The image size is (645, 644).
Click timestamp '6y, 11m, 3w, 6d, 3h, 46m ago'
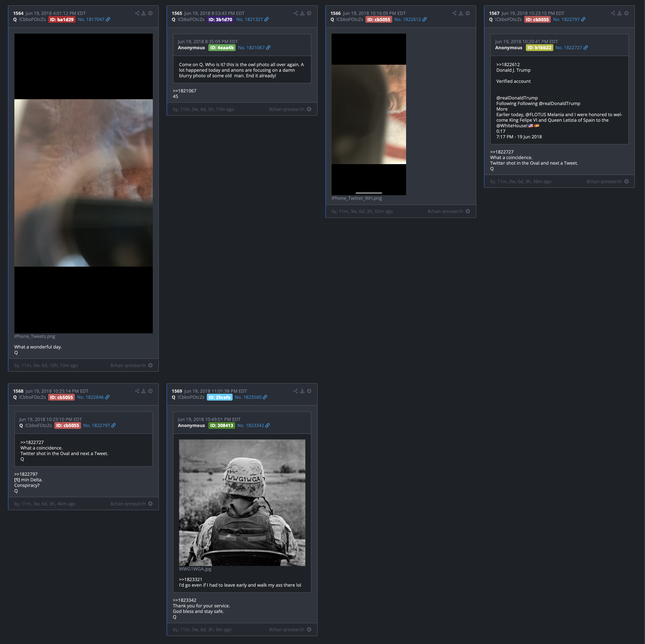click(x=45, y=503)
